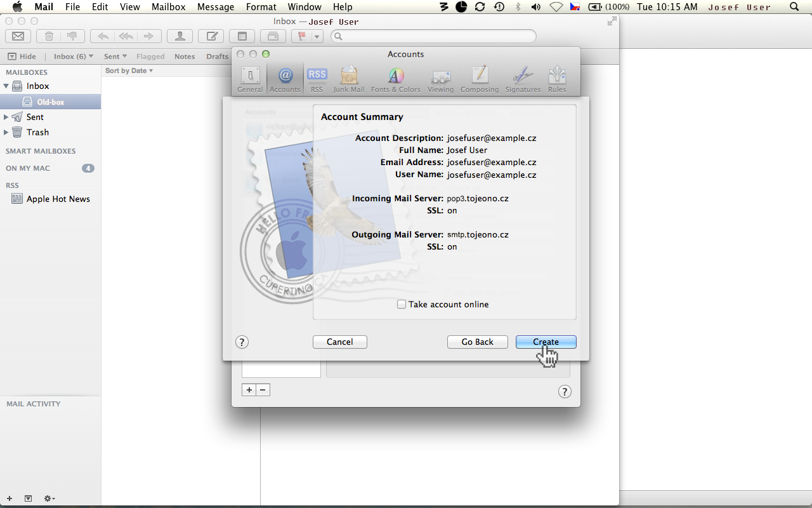Viewport: 812px width, 508px height.
Task: Open General preferences pane
Action: pos(250,79)
